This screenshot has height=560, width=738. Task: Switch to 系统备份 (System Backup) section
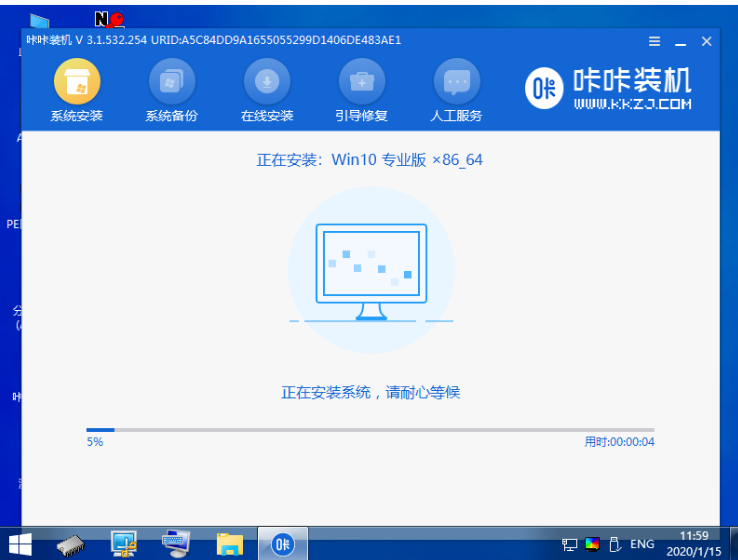coord(171,91)
